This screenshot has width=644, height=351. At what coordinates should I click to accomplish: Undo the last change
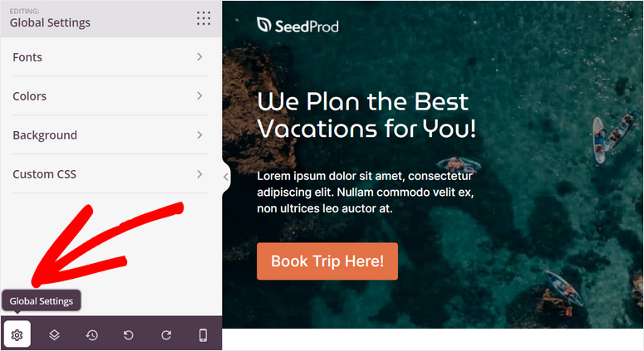point(129,334)
